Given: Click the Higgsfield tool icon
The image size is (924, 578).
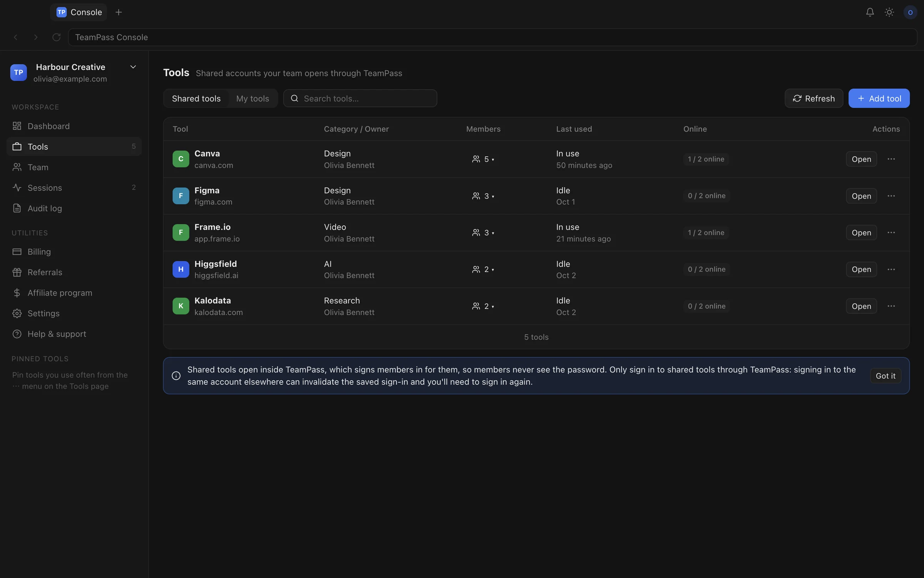Looking at the screenshot, I should tap(181, 269).
